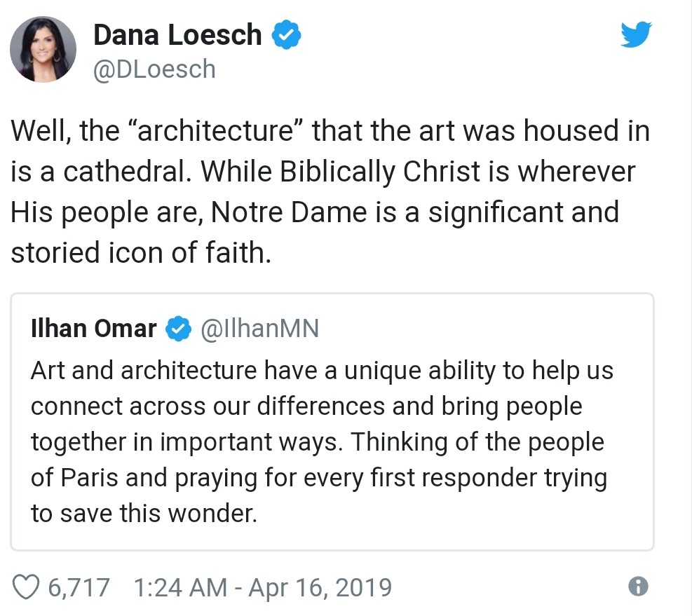
Task: Open the quoted tweet about art and architecture
Action: click(x=332, y=422)
